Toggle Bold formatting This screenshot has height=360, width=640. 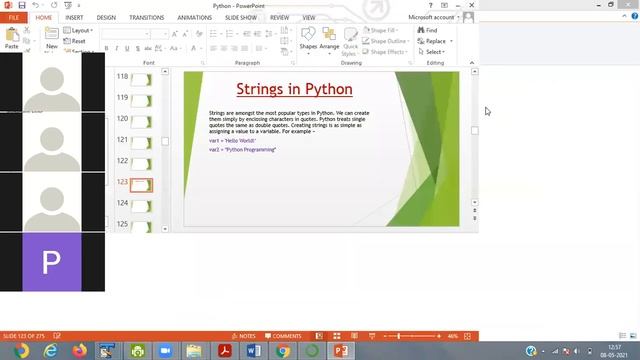coord(107,48)
